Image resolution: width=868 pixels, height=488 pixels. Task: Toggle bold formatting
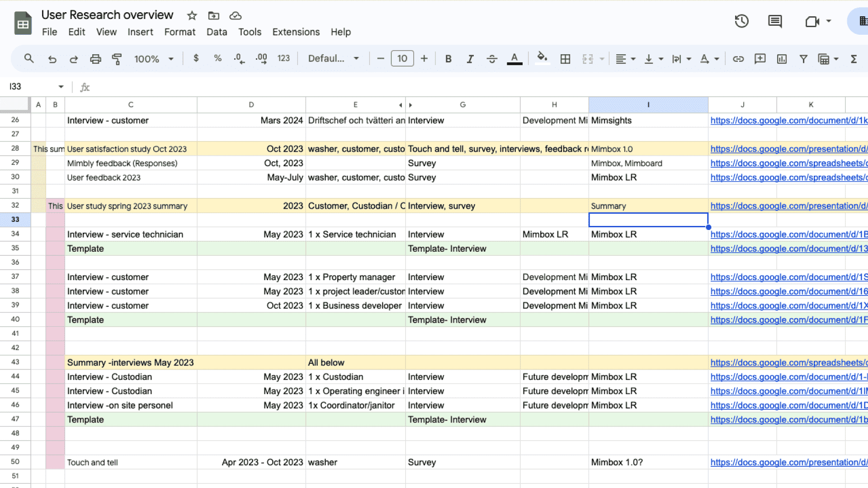(x=448, y=59)
